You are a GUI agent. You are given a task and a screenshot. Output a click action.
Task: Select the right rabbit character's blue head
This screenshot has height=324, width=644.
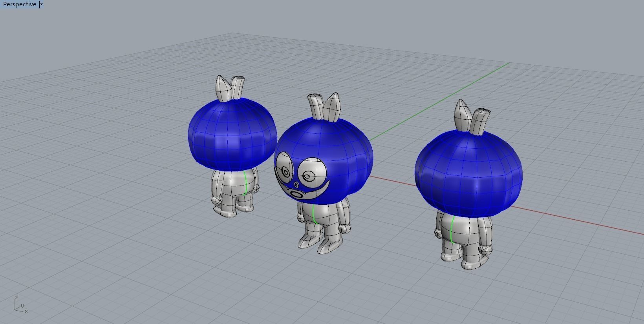point(468,174)
